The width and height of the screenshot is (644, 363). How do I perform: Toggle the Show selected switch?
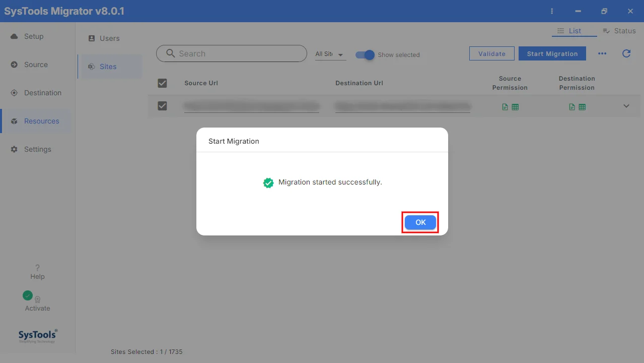pos(365,55)
